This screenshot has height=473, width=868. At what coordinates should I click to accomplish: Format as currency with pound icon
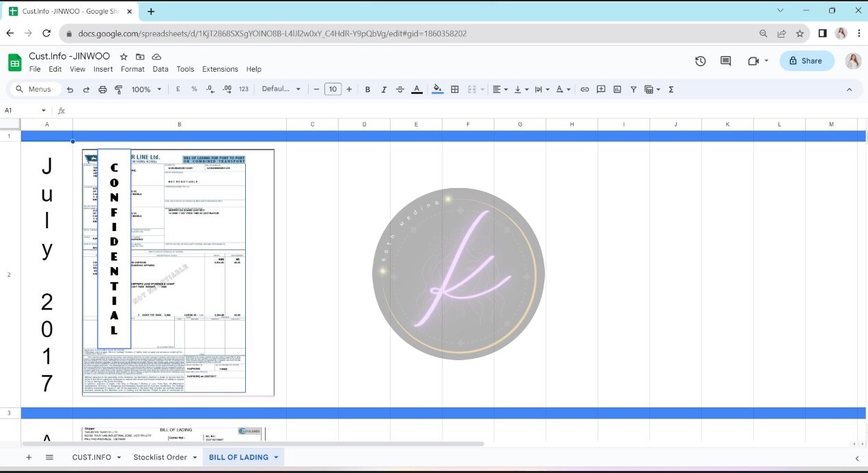178,90
